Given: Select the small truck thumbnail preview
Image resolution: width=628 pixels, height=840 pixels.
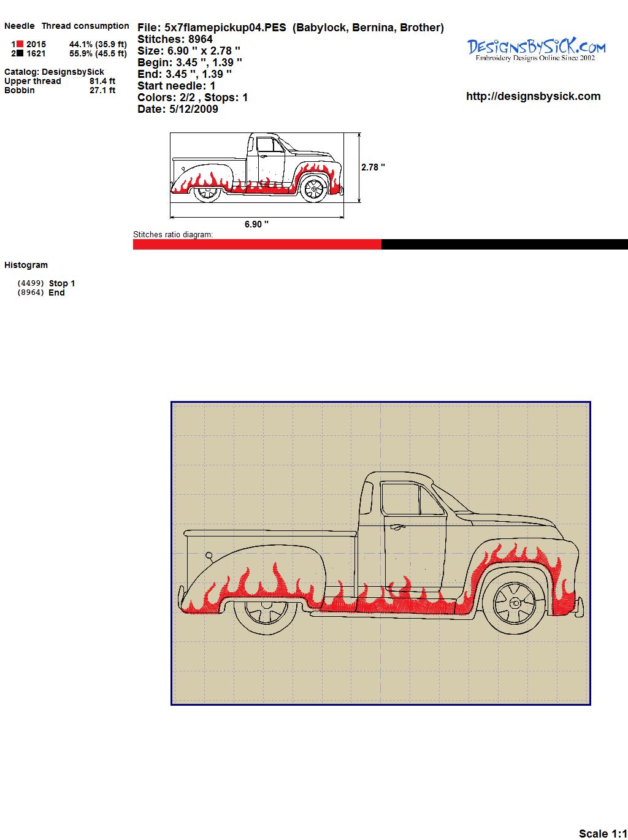Looking at the screenshot, I should [256, 167].
